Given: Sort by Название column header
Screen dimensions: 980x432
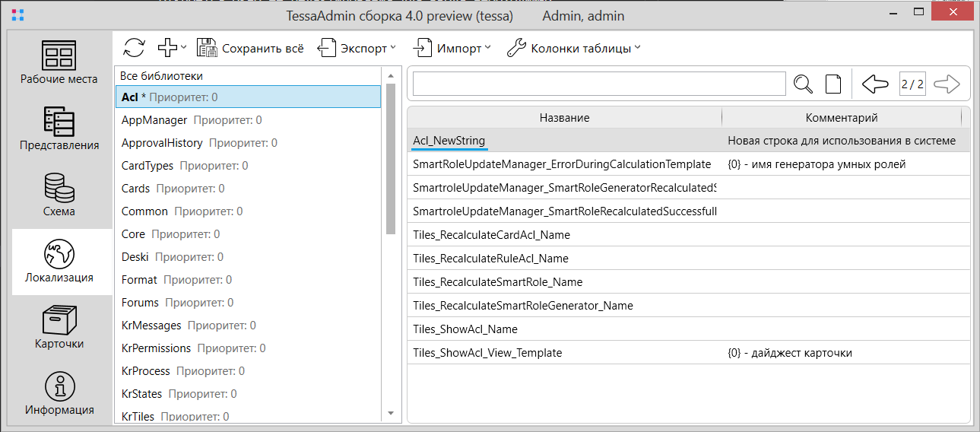Looking at the screenshot, I should point(564,118).
